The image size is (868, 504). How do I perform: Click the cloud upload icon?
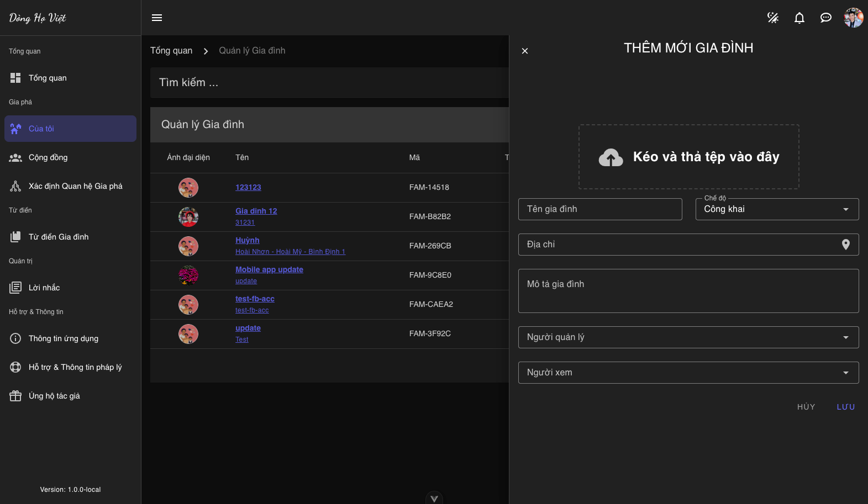[611, 157]
